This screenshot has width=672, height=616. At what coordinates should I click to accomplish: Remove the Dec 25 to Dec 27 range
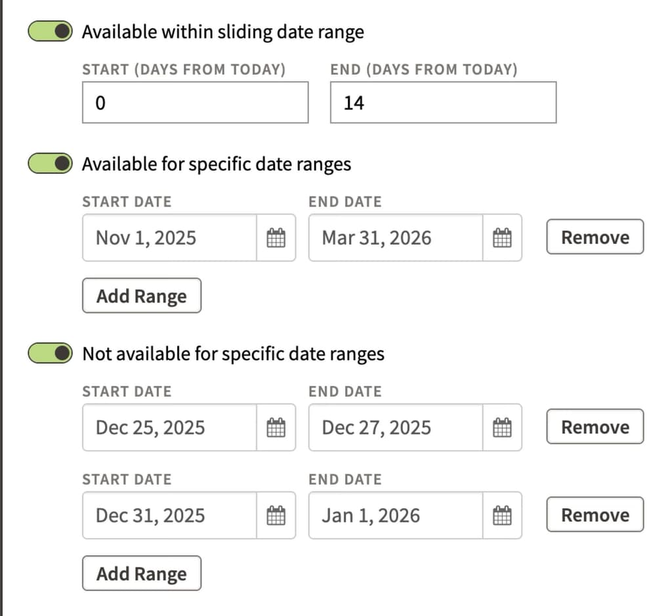(x=594, y=426)
